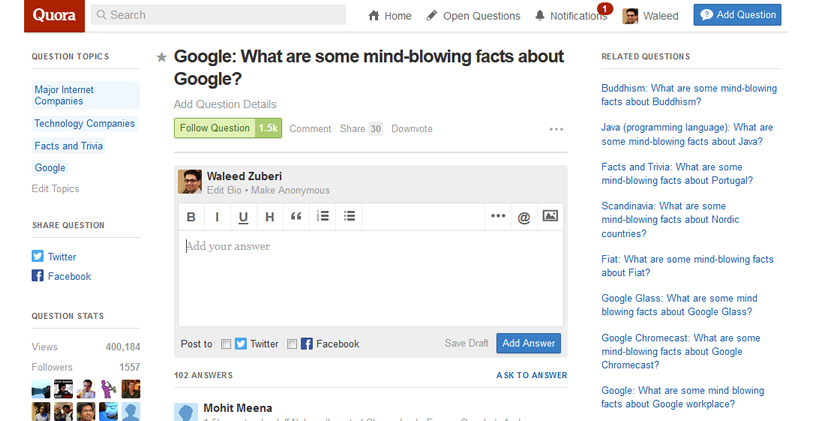Click in the Quora search field

tap(218, 15)
